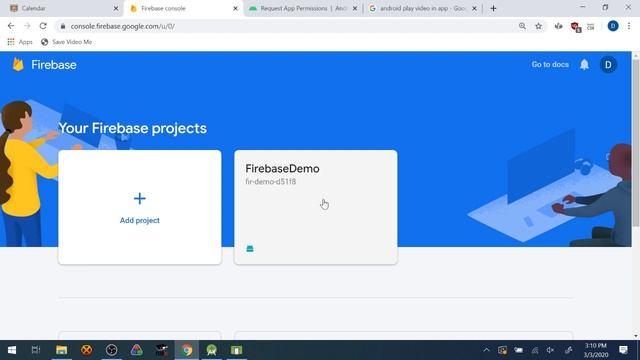Click the Firebase wordmark text
640x360 pixels.
pos(53,65)
